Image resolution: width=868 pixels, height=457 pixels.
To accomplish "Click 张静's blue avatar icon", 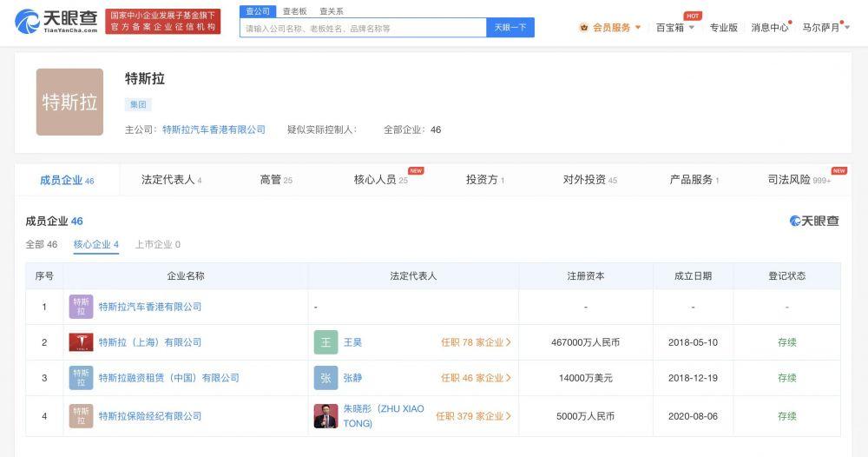I will [x=325, y=378].
